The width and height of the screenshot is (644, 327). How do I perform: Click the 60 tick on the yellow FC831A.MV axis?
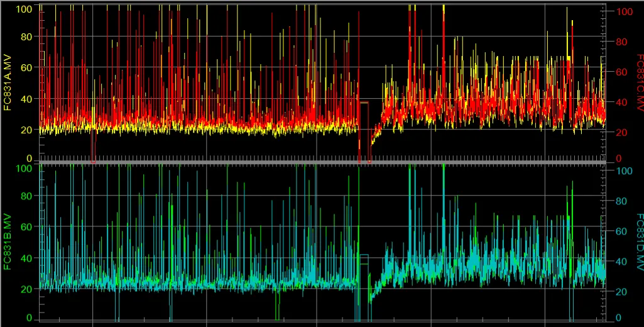point(26,67)
